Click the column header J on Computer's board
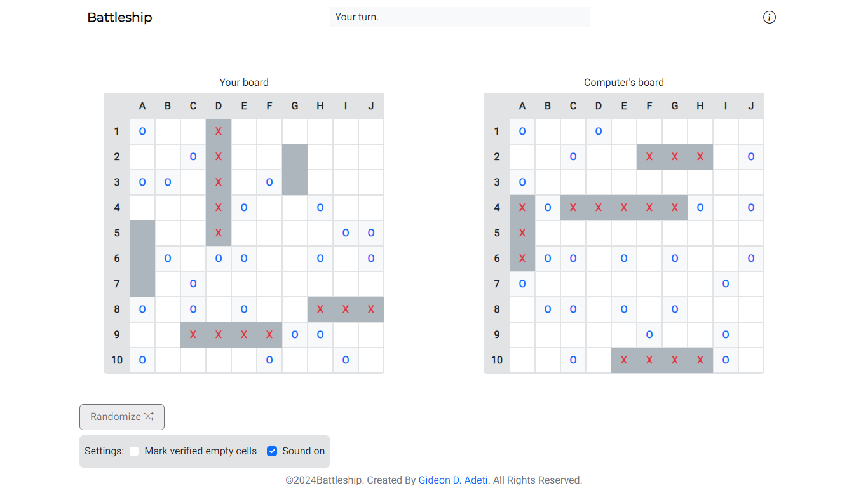868x488 pixels. pyautogui.click(x=750, y=105)
